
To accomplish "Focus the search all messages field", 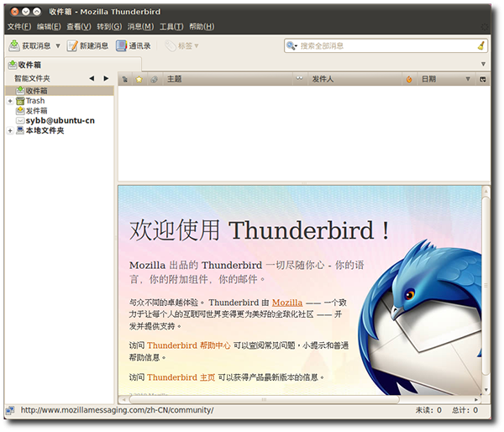I will [387, 45].
